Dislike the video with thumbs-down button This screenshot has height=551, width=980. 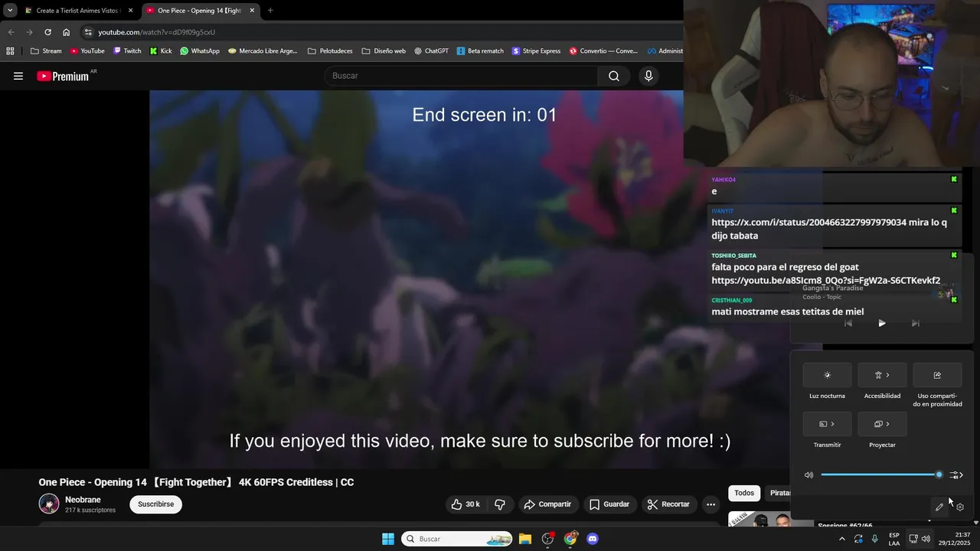pos(500,504)
